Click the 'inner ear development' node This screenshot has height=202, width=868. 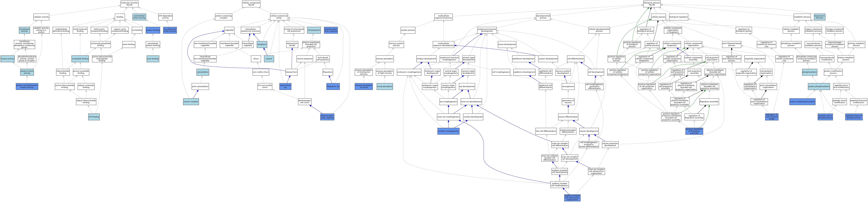click(471, 102)
